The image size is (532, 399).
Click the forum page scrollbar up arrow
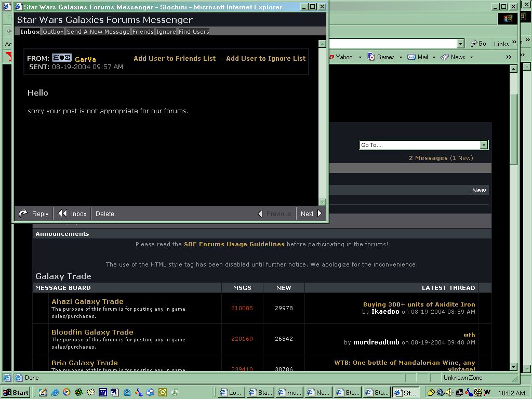(513, 69)
